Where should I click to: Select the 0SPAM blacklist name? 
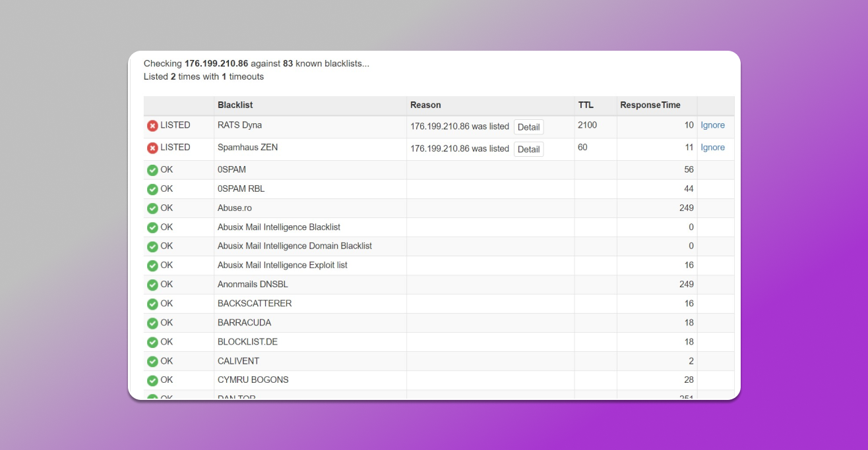pyautogui.click(x=232, y=169)
